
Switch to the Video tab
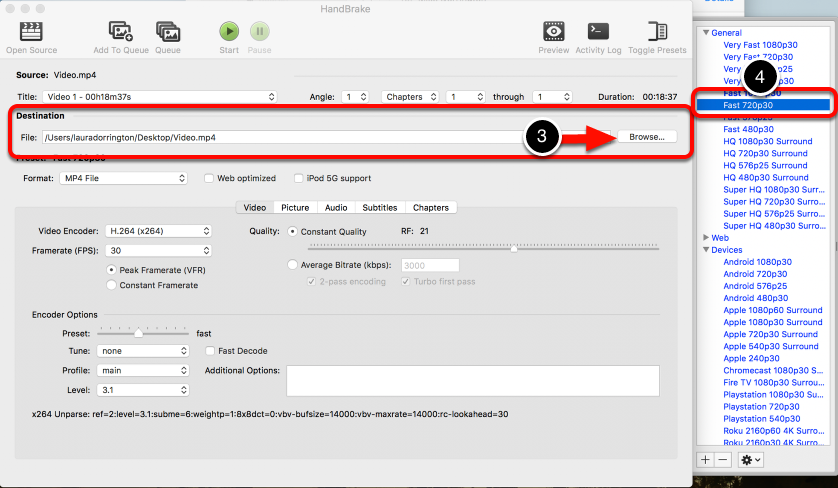pos(255,207)
